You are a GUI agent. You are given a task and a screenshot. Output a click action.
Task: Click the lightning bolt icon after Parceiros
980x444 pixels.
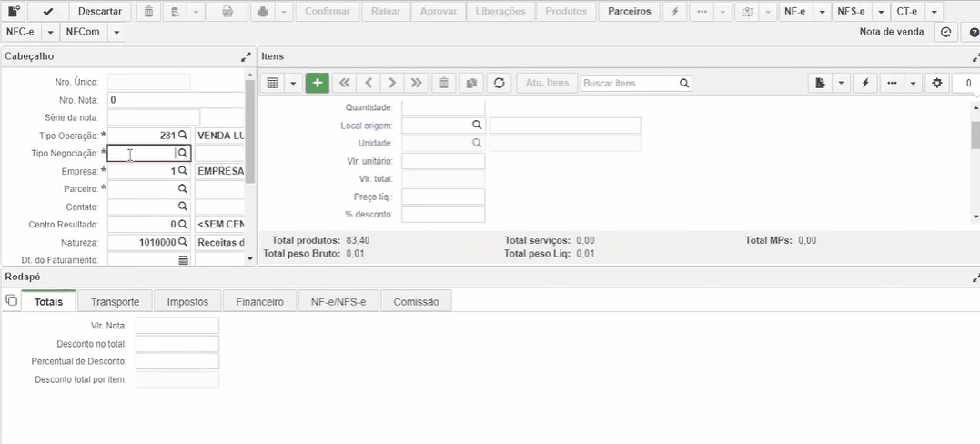(675, 11)
